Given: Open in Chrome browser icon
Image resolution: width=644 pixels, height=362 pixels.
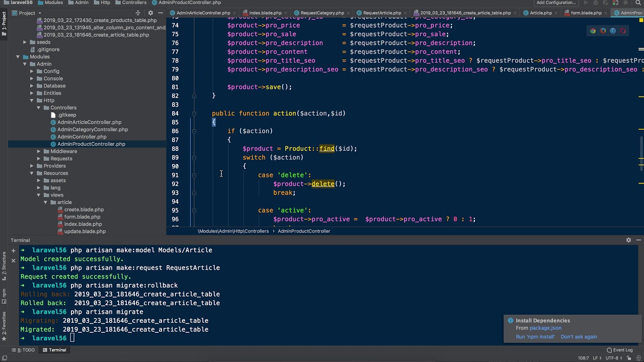Looking at the screenshot, I should [x=593, y=31].
